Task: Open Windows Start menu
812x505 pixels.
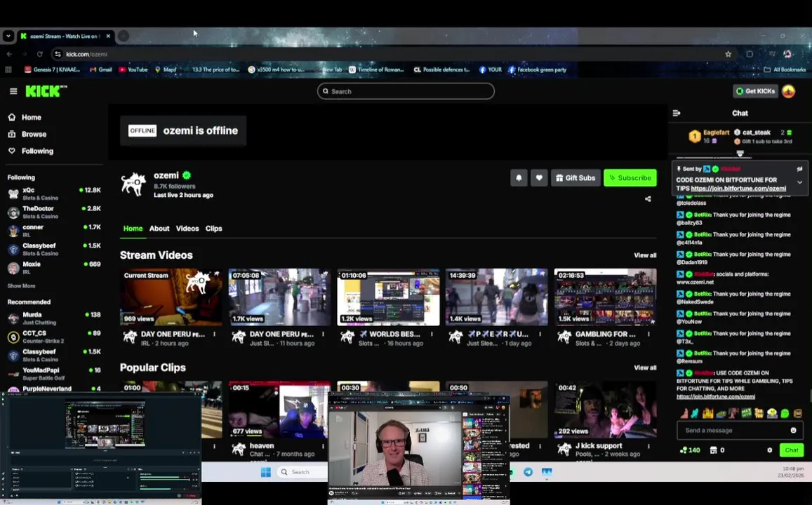Action: tap(266, 472)
